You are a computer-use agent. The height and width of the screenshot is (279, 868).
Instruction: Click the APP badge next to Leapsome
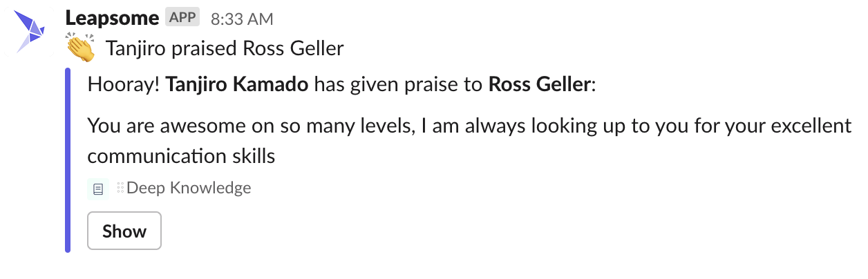click(182, 17)
